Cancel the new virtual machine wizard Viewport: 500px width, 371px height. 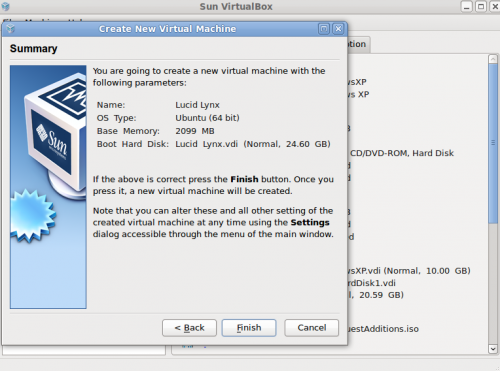coord(312,328)
